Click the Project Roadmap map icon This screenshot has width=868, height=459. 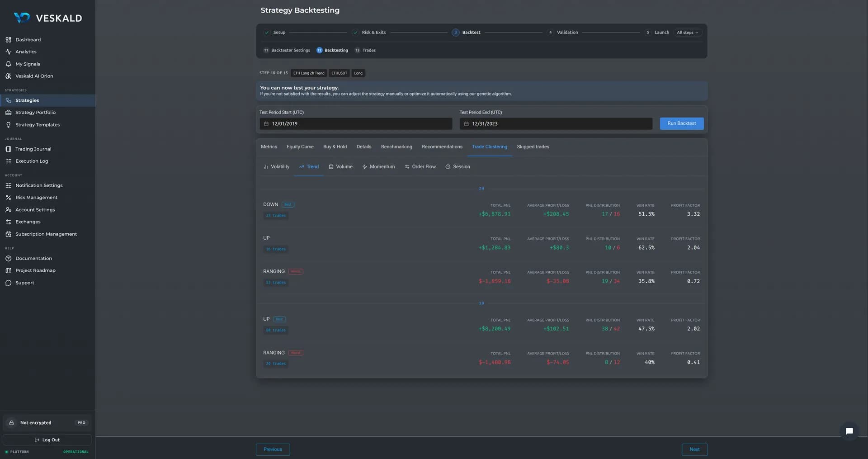tap(8, 270)
